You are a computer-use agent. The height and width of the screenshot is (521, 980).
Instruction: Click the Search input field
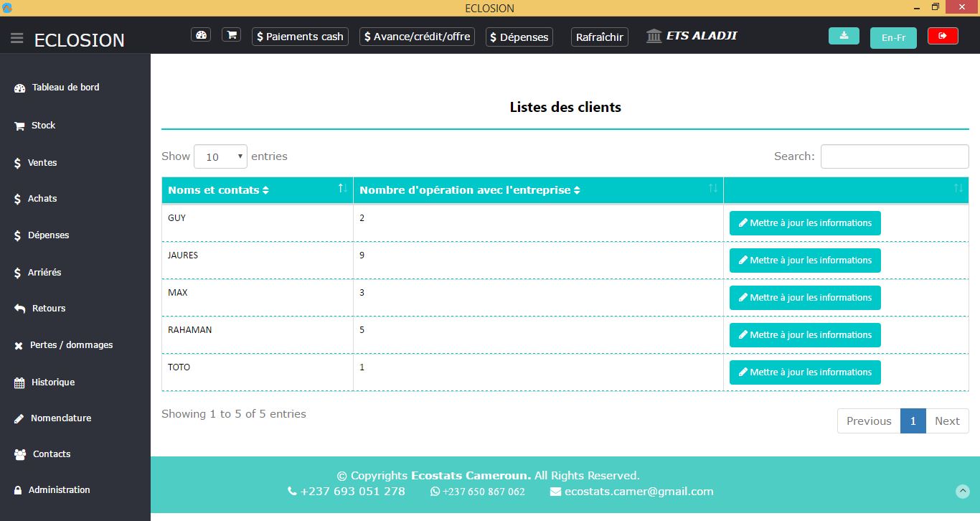click(895, 156)
